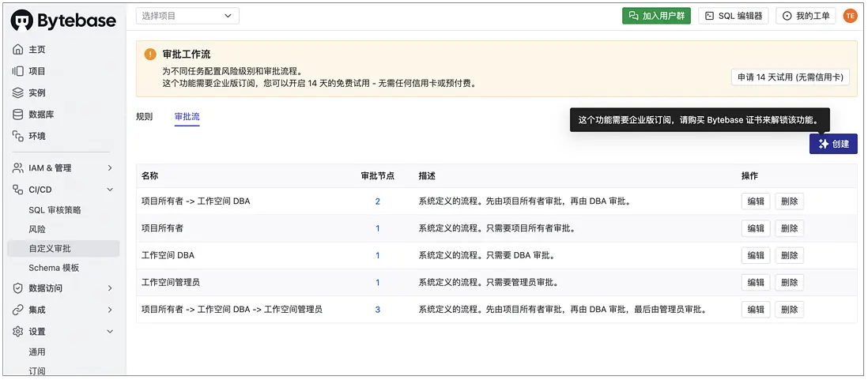This screenshot has height=380, width=868.
Task: Click the 操作 column header
Action: click(x=750, y=176)
